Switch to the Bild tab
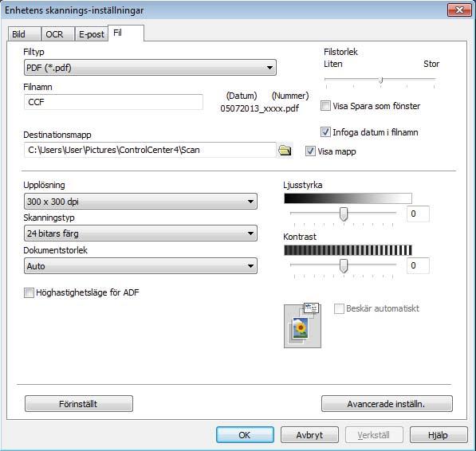This screenshot has width=476, height=451. pyautogui.click(x=24, y=34)
